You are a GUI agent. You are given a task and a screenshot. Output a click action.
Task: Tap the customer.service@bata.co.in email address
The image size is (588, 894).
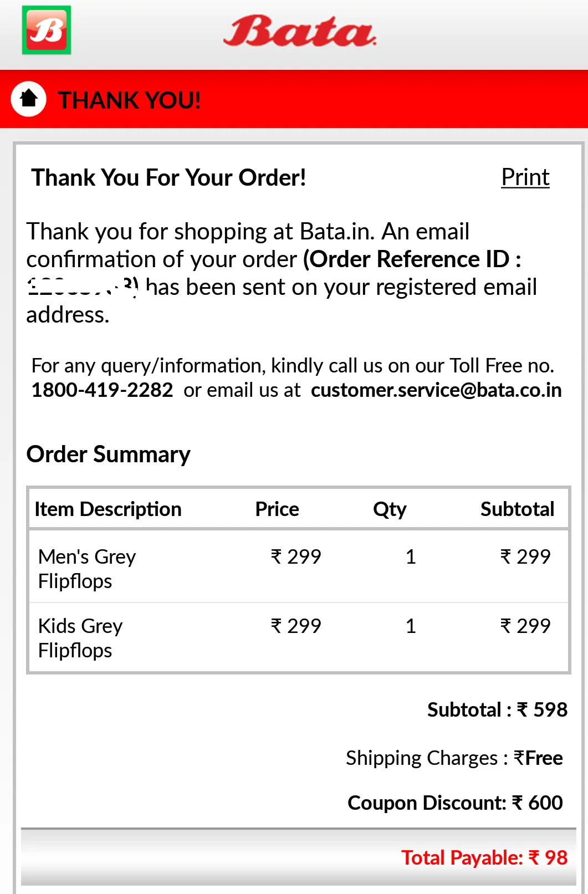coord(436,390)
